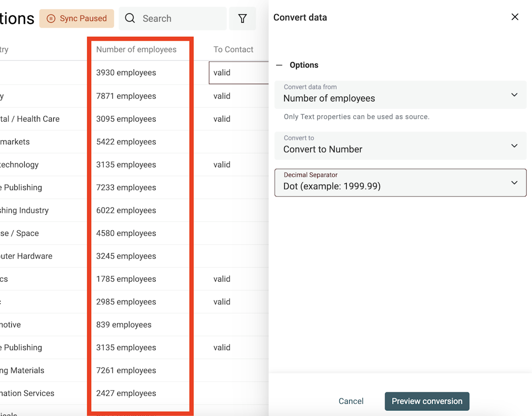532x416 pixels.
Task: Select the 3930 employees cell
Action: click(x=126, y=72)
